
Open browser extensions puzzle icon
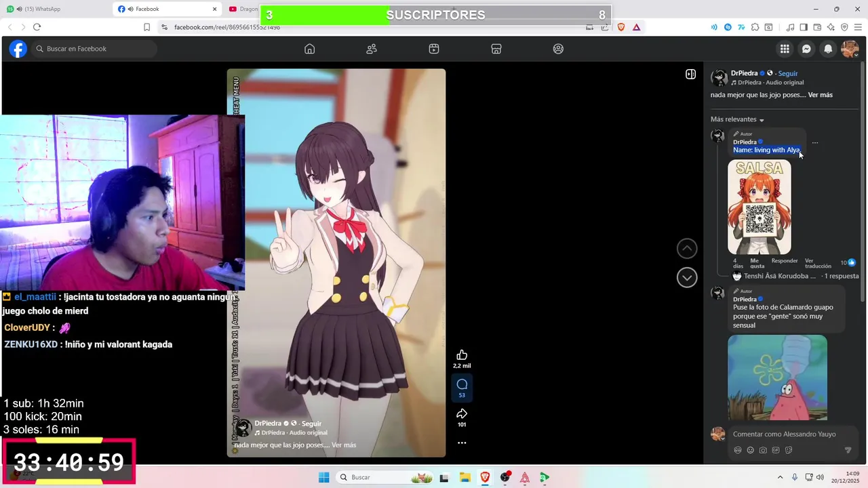coord(755,27)
